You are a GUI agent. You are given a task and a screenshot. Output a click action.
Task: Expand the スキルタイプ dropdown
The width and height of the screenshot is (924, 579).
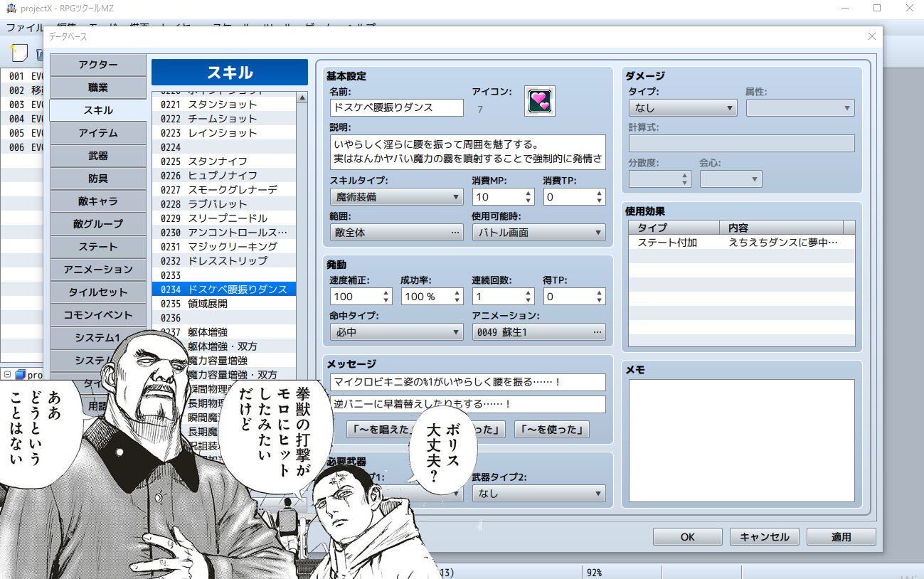click(x=396, y=197)
